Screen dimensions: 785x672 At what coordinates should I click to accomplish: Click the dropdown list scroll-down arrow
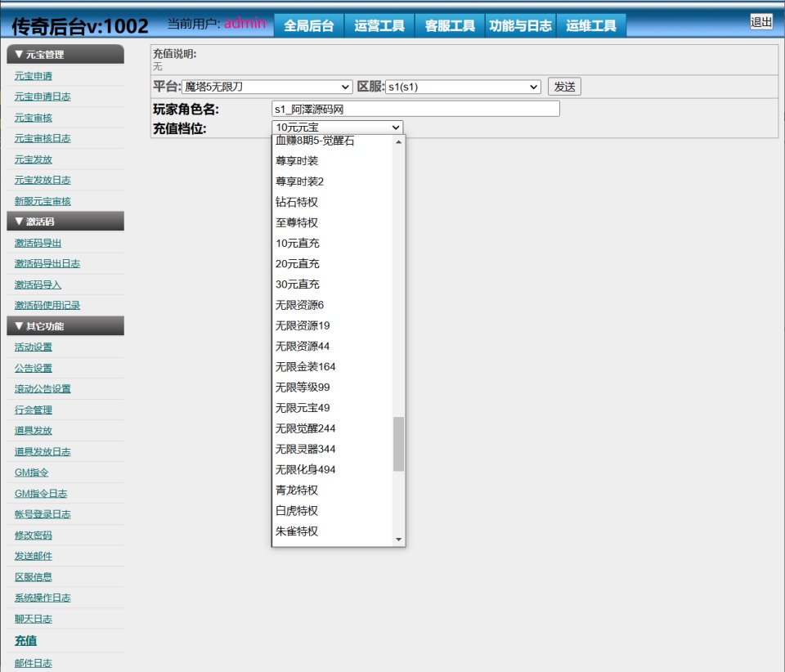(x=398, y=539)
